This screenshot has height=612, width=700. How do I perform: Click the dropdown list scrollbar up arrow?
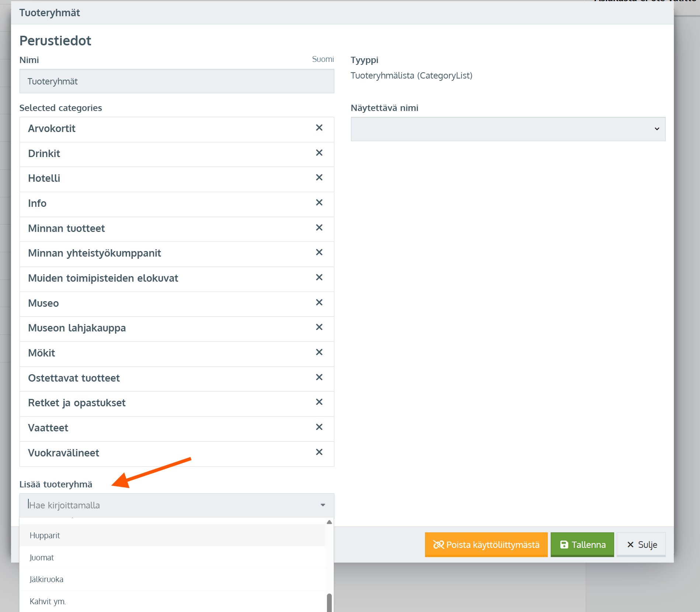point(329,522)
